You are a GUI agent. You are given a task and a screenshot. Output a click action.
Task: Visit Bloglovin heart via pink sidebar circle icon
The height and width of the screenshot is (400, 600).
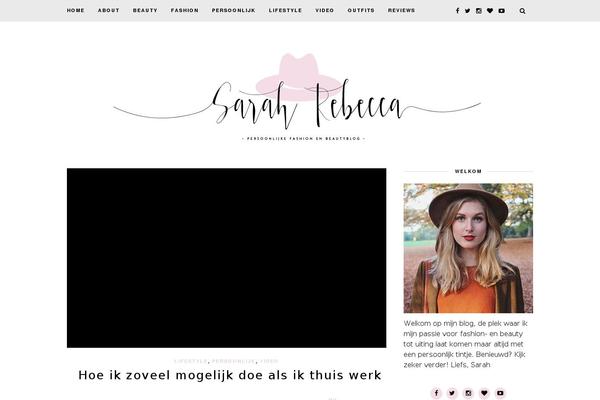coord(484,393)
